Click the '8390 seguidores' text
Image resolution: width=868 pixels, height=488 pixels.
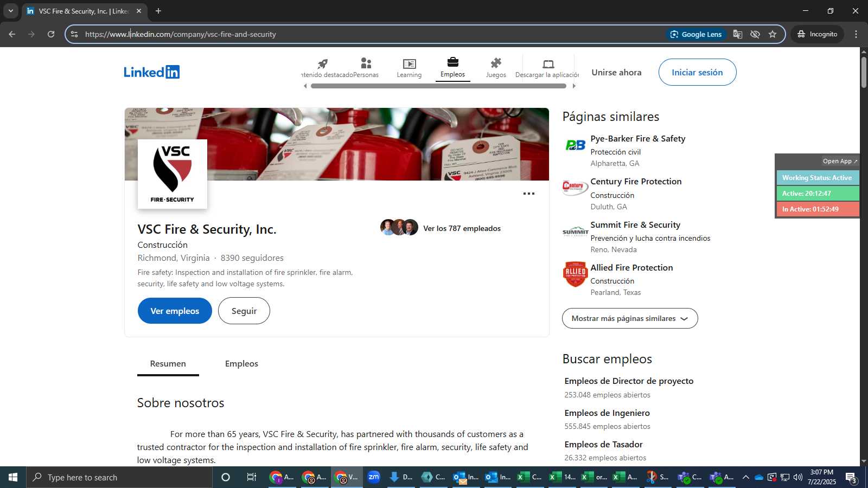tap(252, 258)
